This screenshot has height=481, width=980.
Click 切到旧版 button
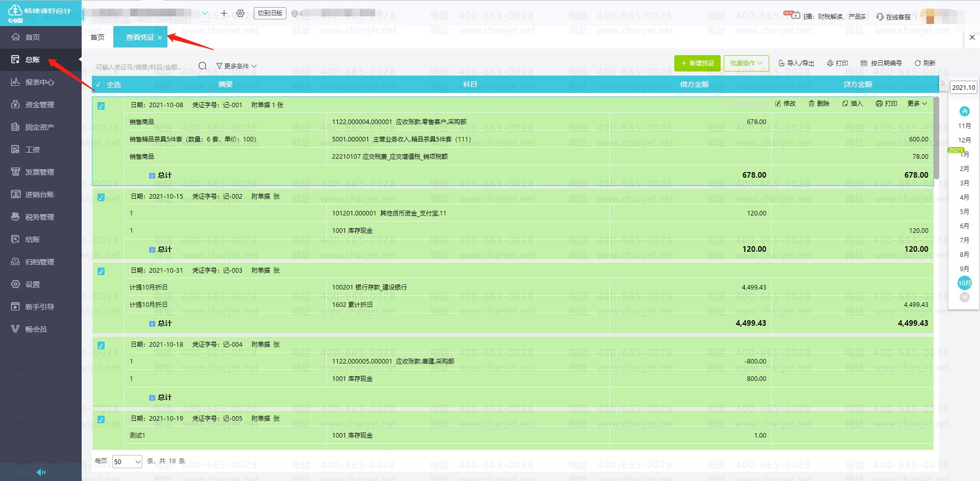[x=269, y=13]
